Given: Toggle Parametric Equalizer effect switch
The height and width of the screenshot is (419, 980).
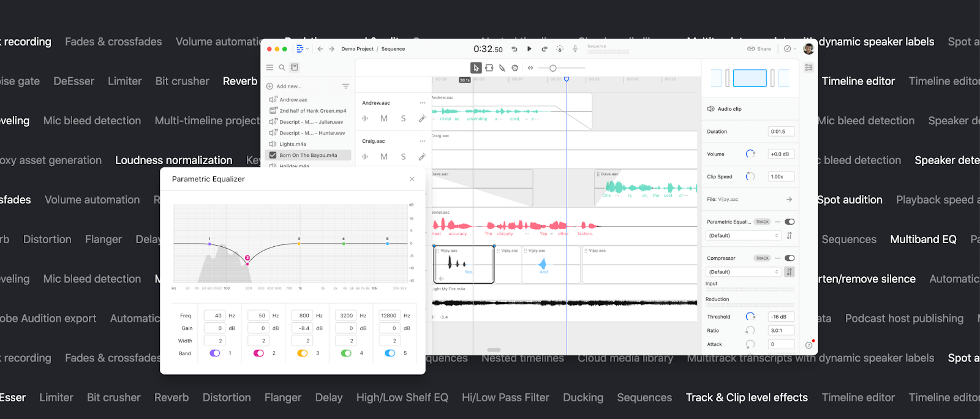Looking at the screenshot, I should [790, 222].
